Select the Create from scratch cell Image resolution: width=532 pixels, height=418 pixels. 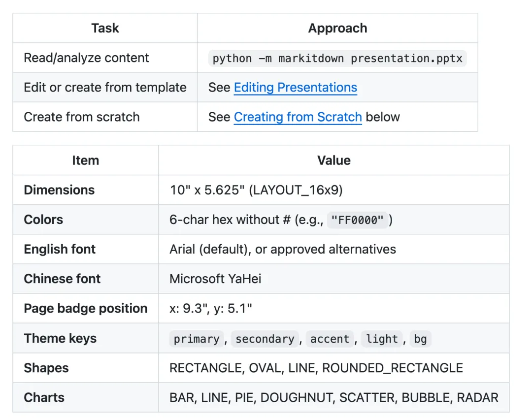(105, 117)
